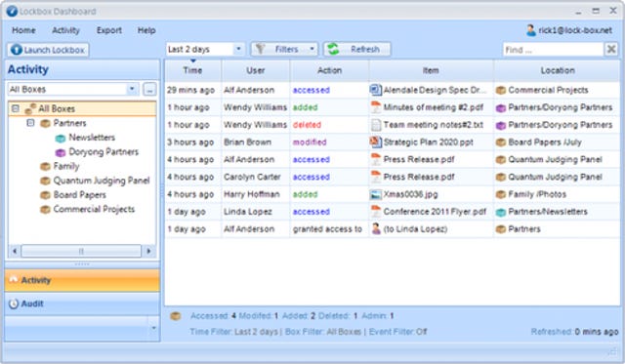The width and height of the screenshot is (625, 364).
Task: Click PDF icon in Alf Anderson's Press Release row
Action: coord(375,159)
